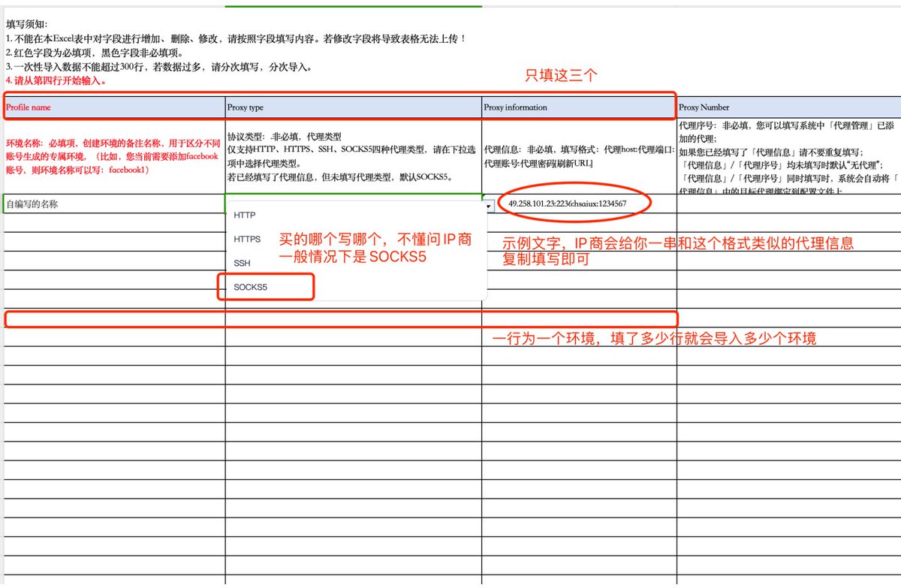Click the cell containing 自编写的名称
Viewport: 901px width, 588px height.
pyautogui.click(x=114, y=204)
